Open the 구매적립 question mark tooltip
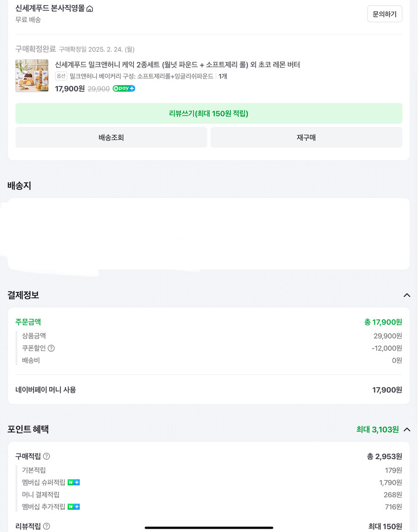The height and width of the screenshot is (532, 418). pyautogui.click(x=46, y=456)
